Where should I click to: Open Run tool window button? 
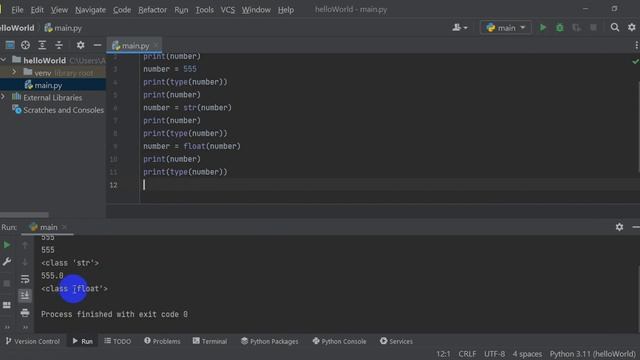pyautogui.click(x=82, y=341)
